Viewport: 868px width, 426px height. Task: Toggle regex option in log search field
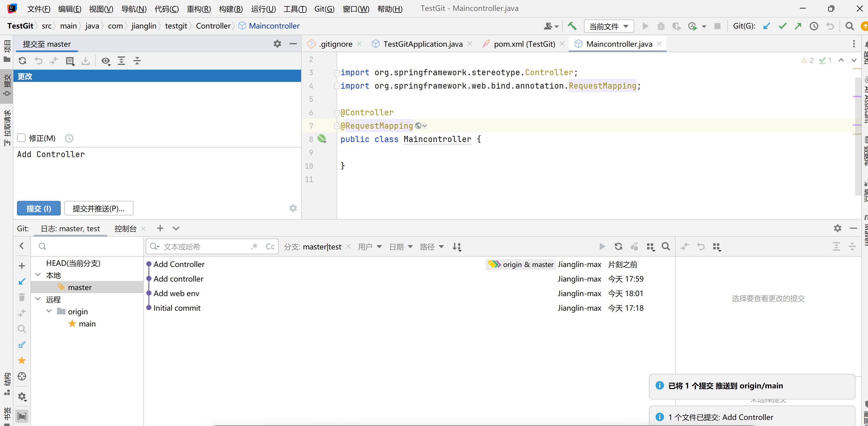[254, 246]
